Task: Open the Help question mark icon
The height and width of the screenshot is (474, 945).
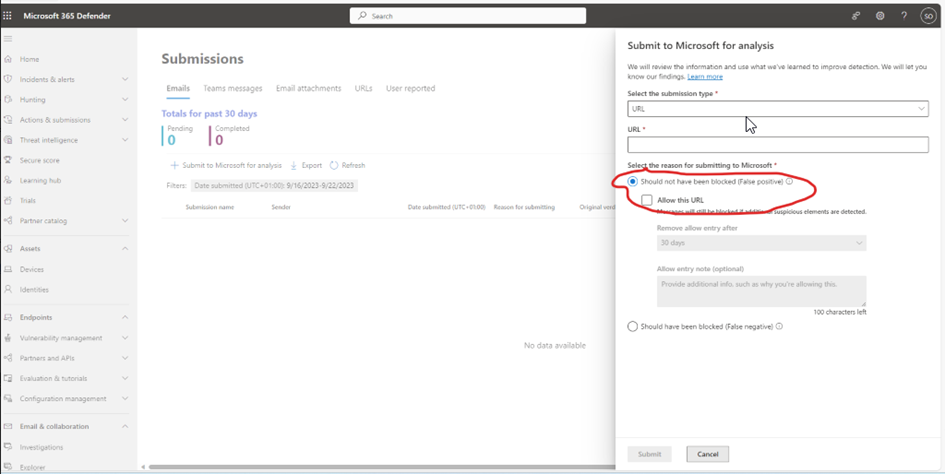Action: pyautogui.click(x=904, y=16)
